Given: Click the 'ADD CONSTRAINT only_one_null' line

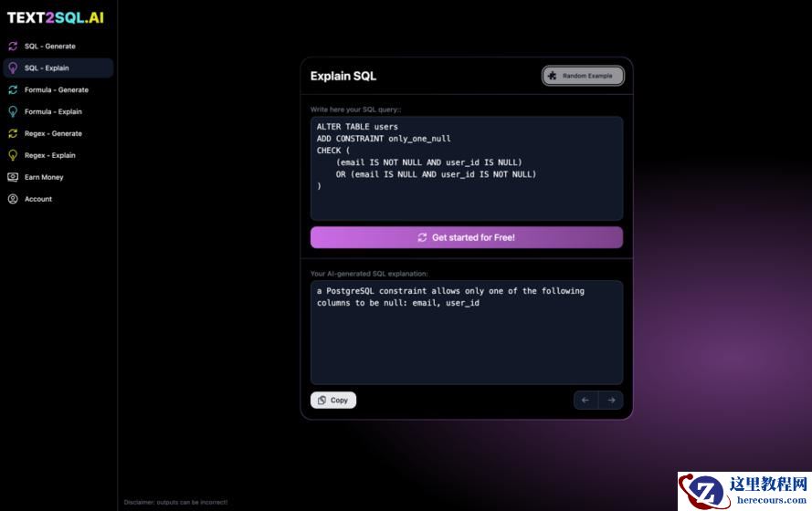Looking at the screenshot, I should click(384, 139).
